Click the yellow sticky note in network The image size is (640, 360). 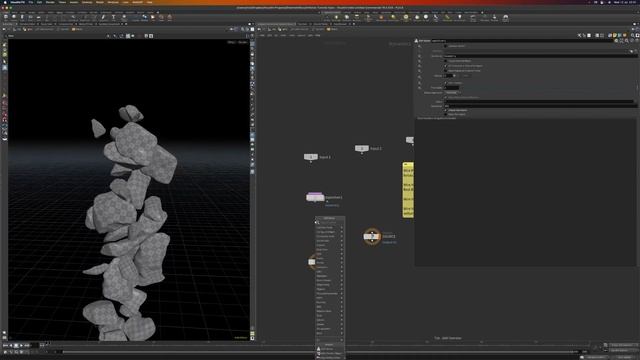pos(408,190)
